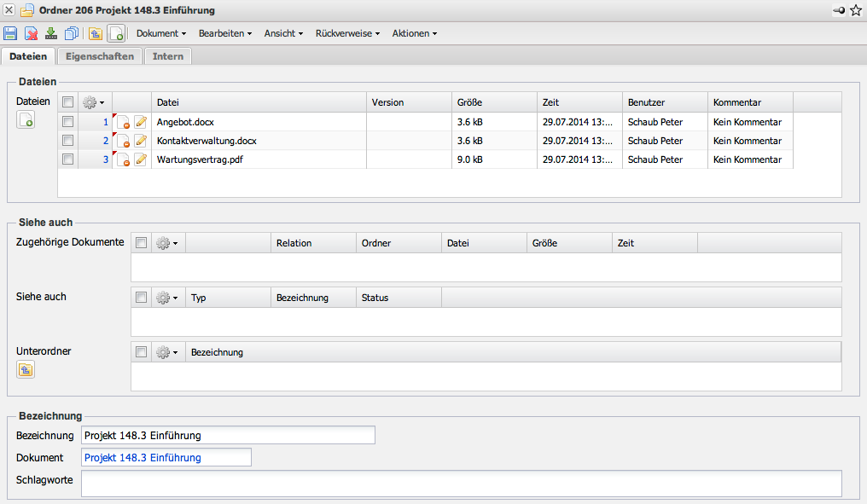Click the download icon in toolbar
The width and height of the screenshot is (867, 504).
point(51,33)
